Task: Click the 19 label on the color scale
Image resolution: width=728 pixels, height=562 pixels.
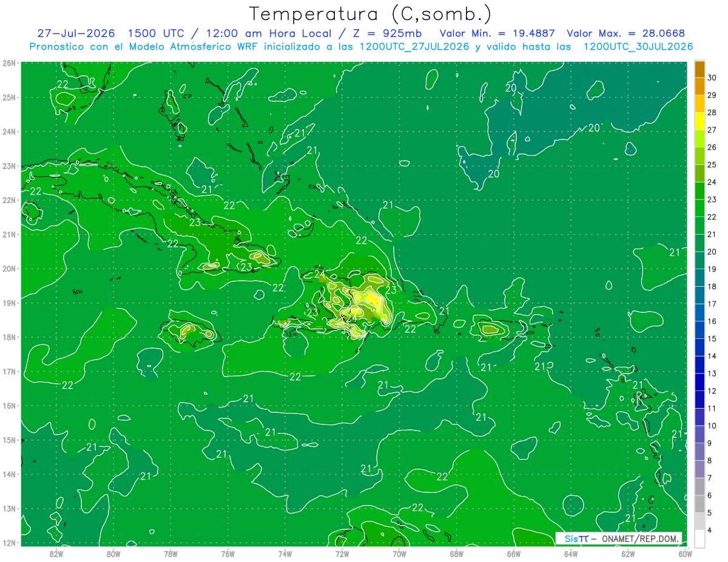Action: tap(712, 269)
